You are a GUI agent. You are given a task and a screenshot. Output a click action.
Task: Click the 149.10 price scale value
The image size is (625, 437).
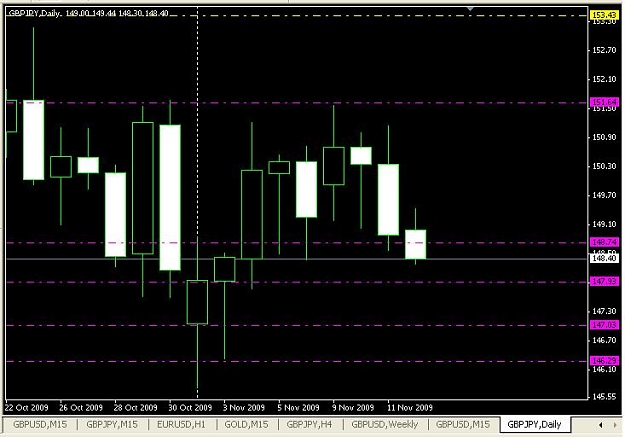click(604, 224)
